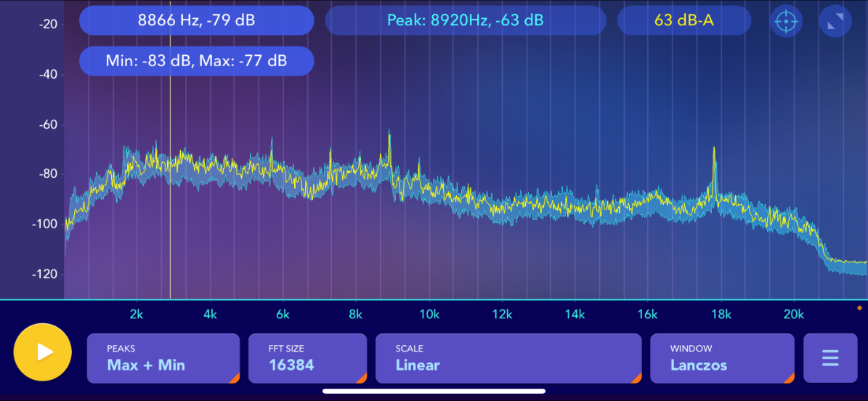Change the FFT SIZE 16384 setting
The height and width of the screenshot is (401, 868).
[x=307, y=358]
